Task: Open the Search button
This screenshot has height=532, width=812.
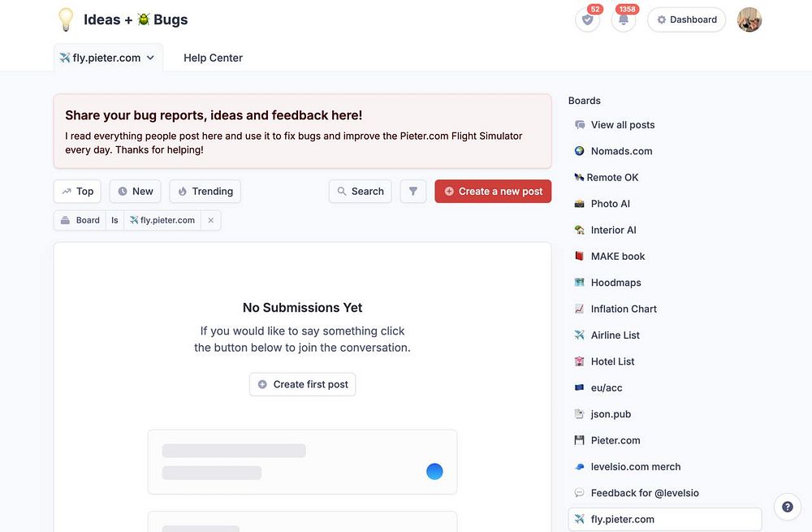Action: 361,191
